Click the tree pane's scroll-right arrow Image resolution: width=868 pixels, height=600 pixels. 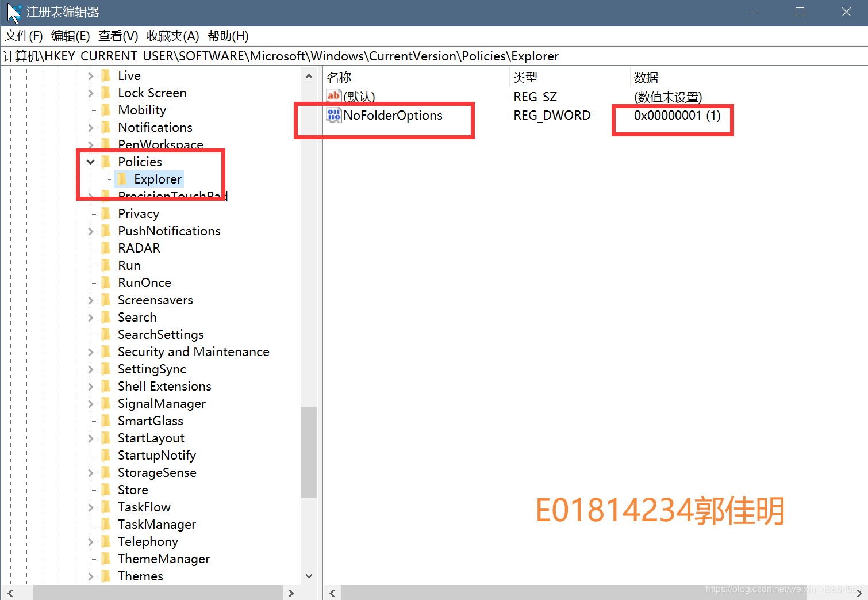tap(291, 593)
